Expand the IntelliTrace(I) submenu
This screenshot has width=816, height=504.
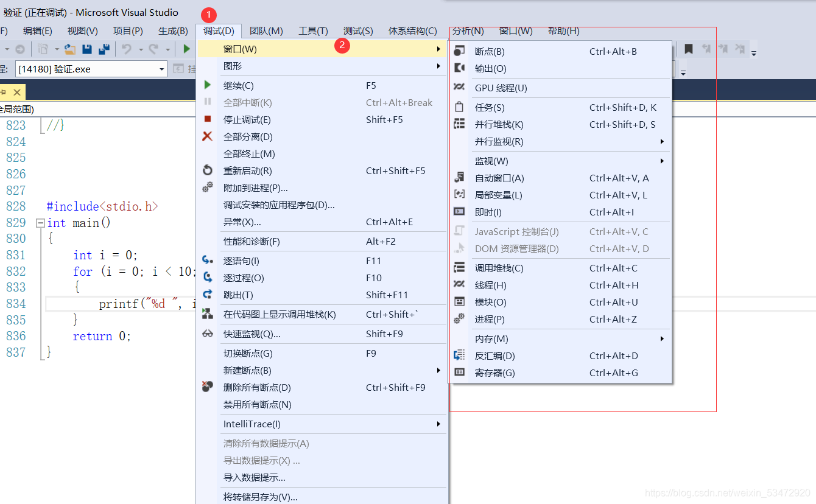coord(323,424)
